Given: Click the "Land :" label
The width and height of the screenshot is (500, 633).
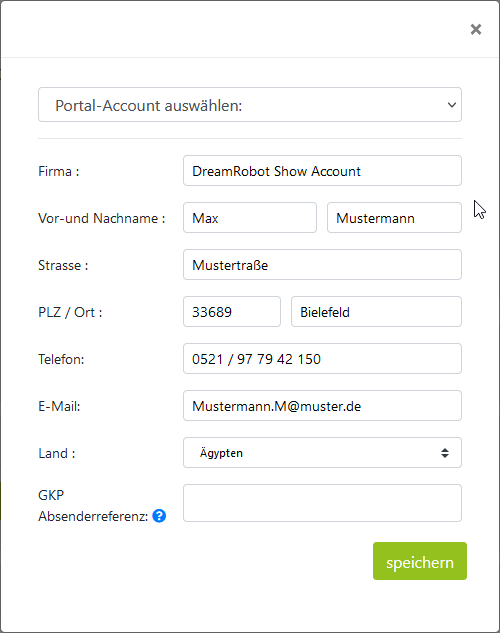Looking at the screenshot, I should pos(57,453).
